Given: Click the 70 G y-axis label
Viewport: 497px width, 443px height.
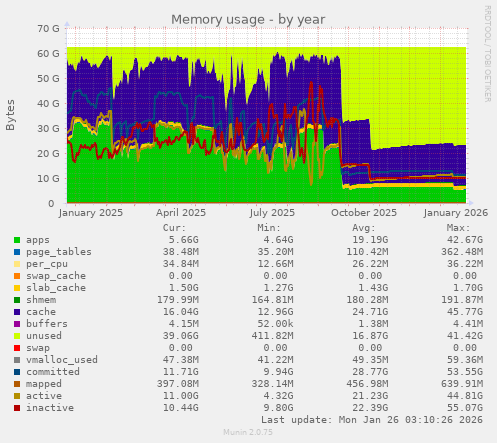Looking at the screenshot, I should [48, 29].
